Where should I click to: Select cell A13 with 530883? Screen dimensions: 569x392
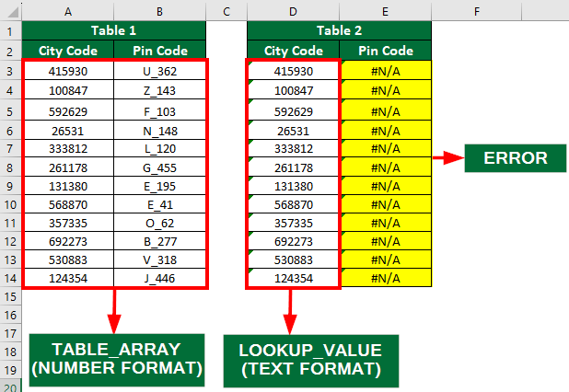68,259
